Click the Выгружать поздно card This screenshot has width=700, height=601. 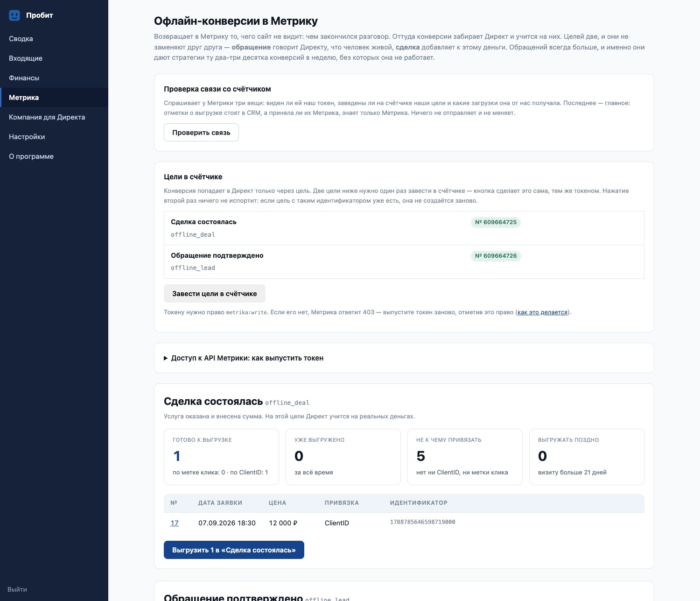click(587, 457)
